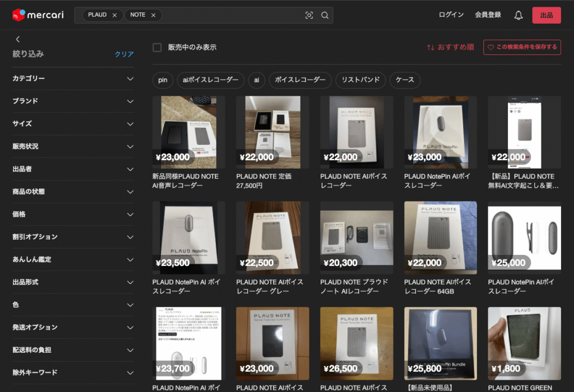Image resolution: width=574 pixels, height=392 pixels.
Task: Collapse filter panel with the back arrow
Action: click(17, 39)
